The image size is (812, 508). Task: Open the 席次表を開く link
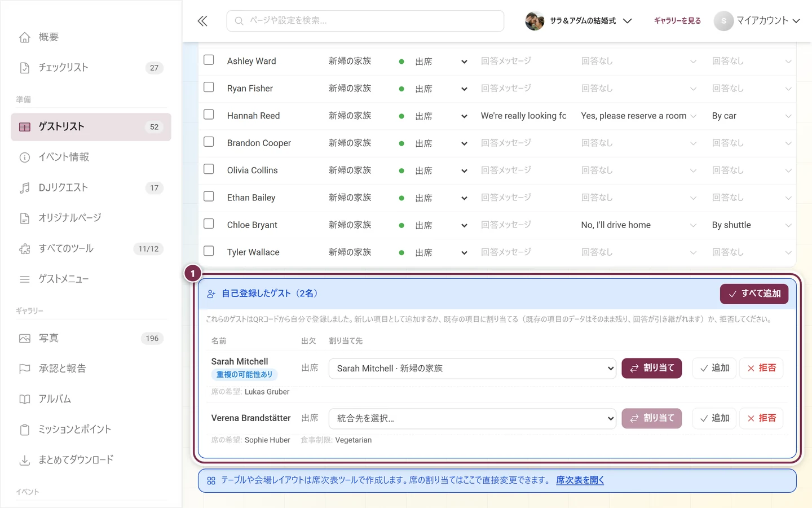click(580, 480)
